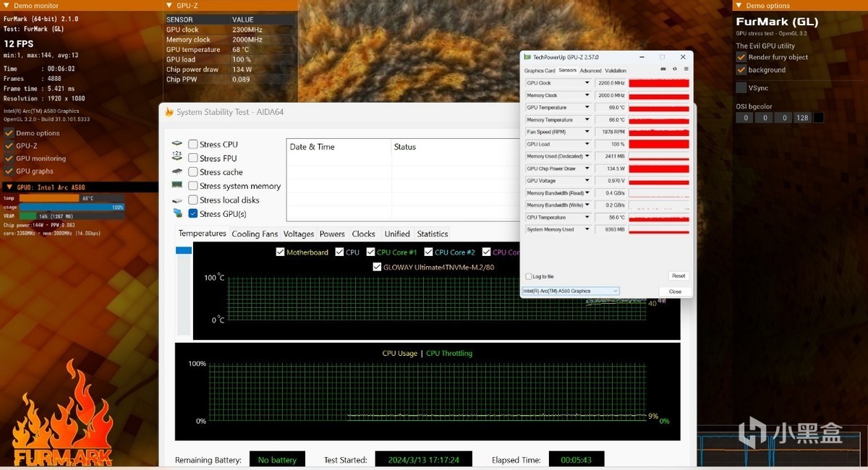Screen dimensions: 868x470
Task: Open the Statistics tab in AIDA64
Action: click(433, 234)
